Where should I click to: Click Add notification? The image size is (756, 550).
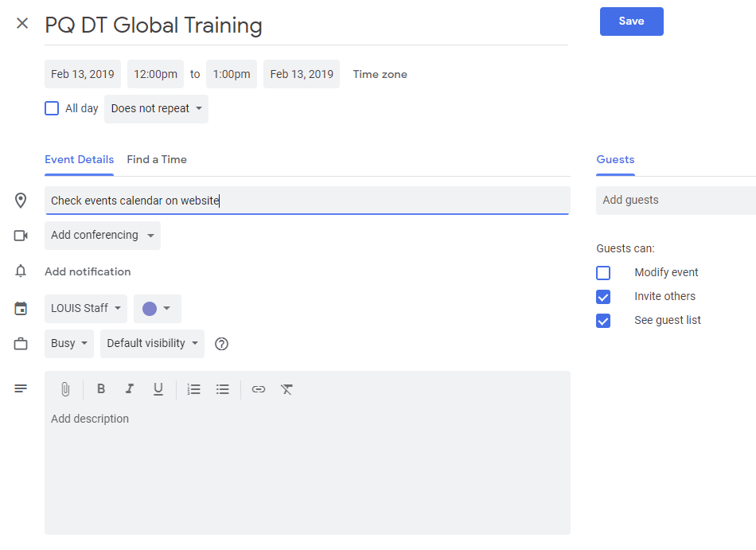tap(88, 272)
